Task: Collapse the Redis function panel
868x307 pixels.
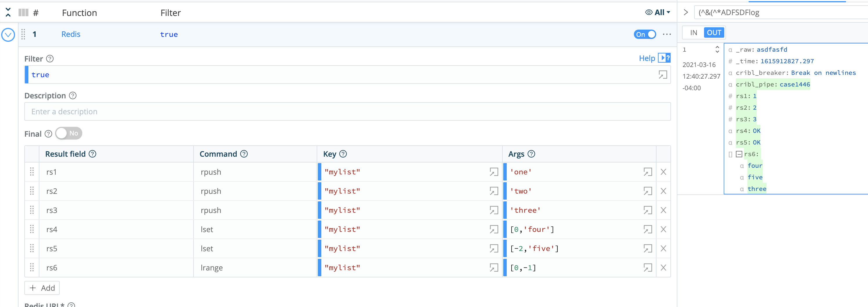Action: (8, 35)
